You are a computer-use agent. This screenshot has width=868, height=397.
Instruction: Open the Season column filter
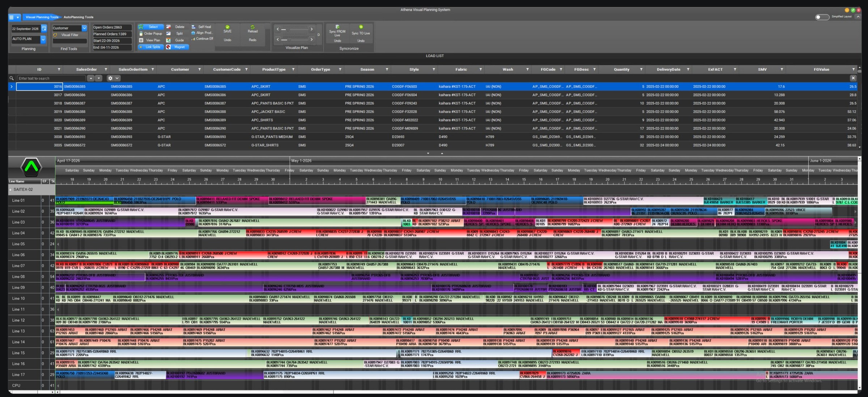(x=387, y=69)
